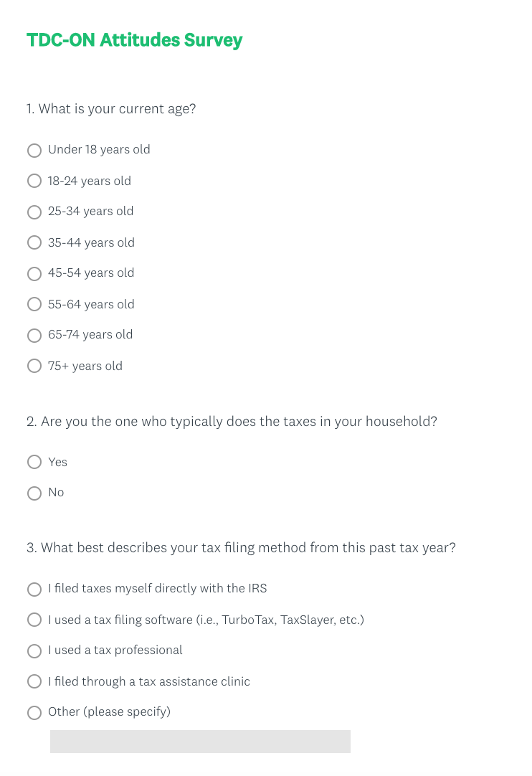Click the Other specify text field
The image size is (532, 776).
tap(200, 742)
